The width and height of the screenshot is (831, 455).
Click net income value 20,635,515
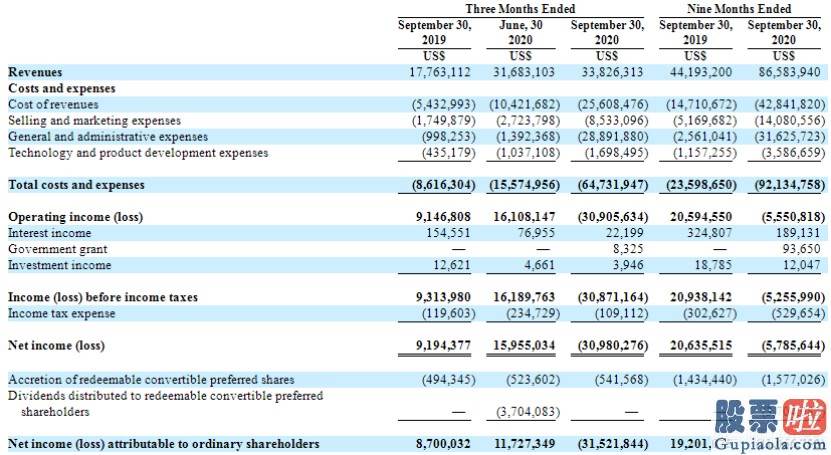click(x=701, y=346)
